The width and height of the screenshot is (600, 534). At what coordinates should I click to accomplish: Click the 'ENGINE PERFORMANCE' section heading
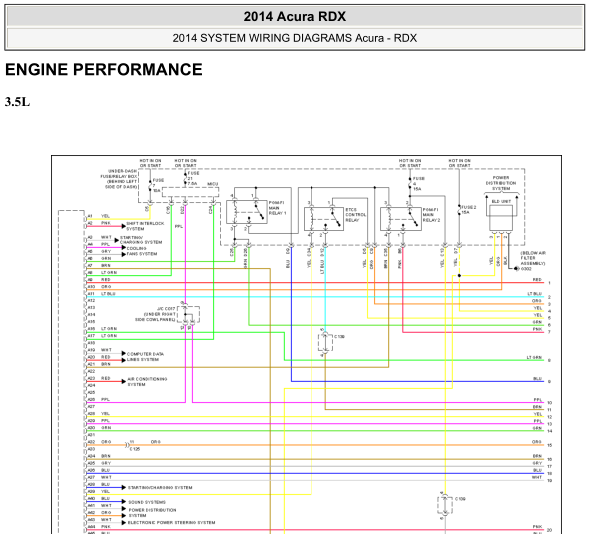[104, 70]
